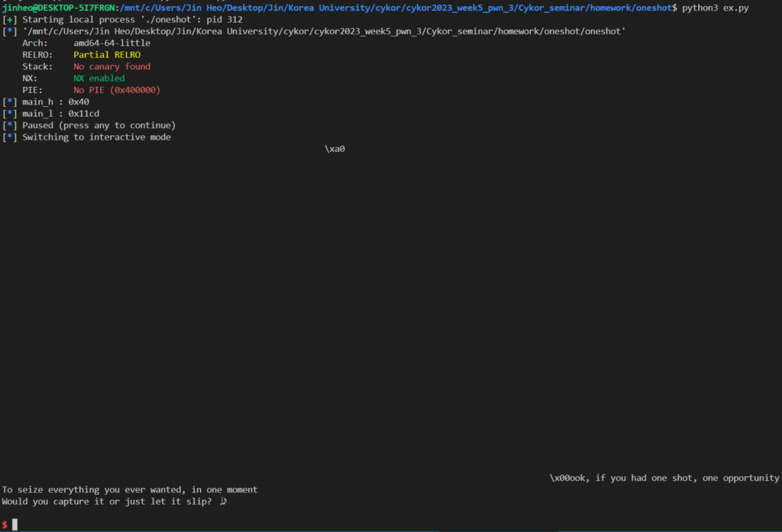The image size is (782, 532).
Task: Click the red '$' interactive prompt
Action: click(5, 524)
